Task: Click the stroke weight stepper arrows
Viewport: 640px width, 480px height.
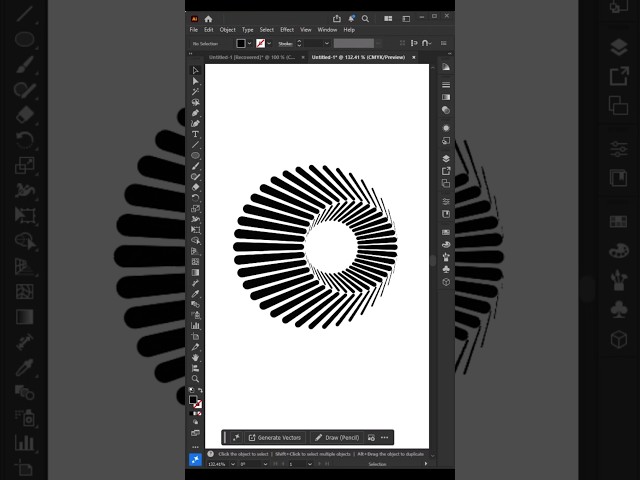Action: click(x=299, y=43)
